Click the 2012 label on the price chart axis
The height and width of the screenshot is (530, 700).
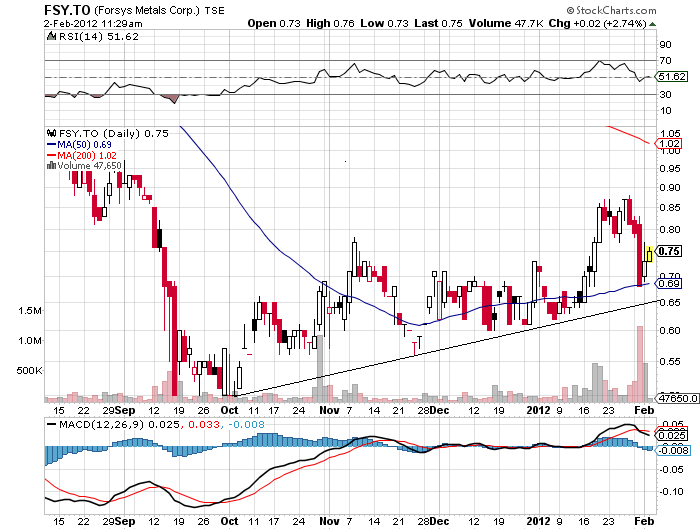tap(538, 410)
